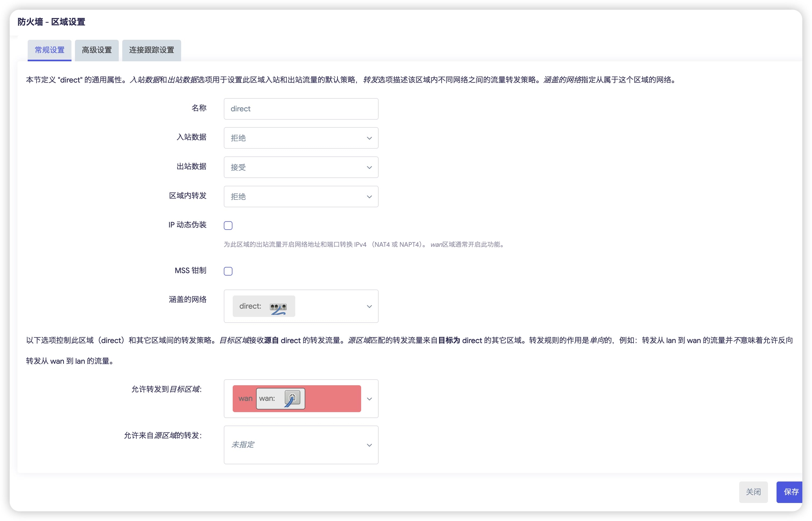The height and width of the screenshot is (521, 812).
Task: Click the 保存 button
Action: click(x=790, y=492)
